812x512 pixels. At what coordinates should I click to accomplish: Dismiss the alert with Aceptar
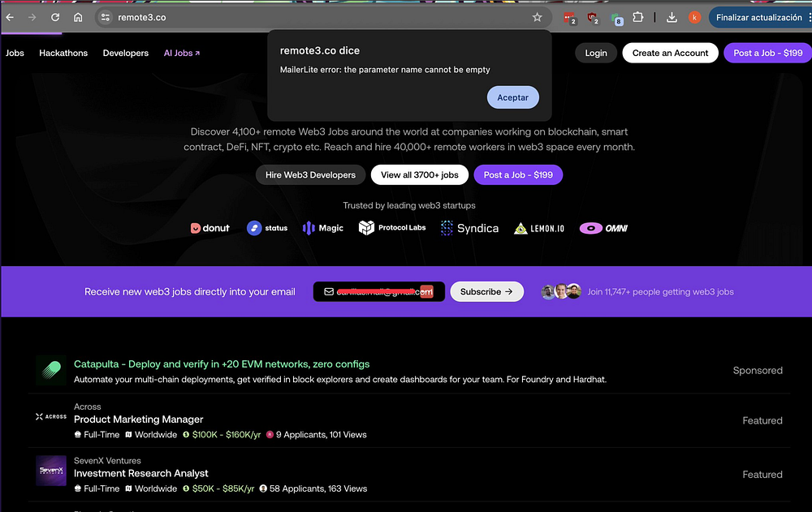[x=512, y=97]
